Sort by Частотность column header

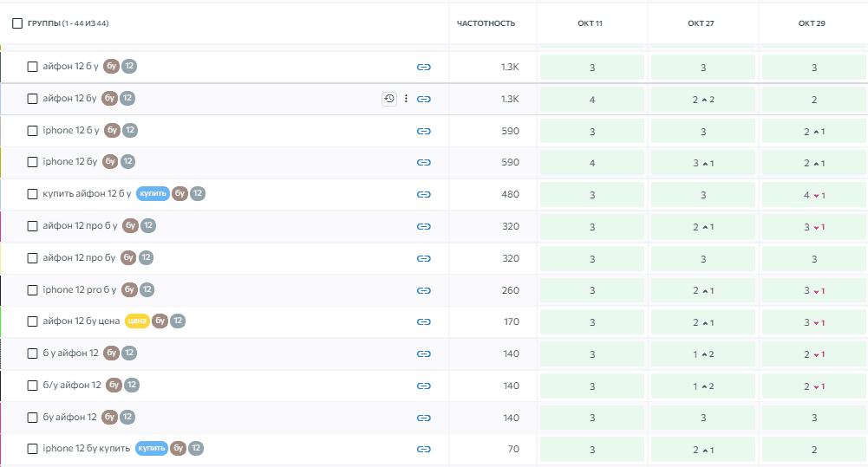coord(486,23)
